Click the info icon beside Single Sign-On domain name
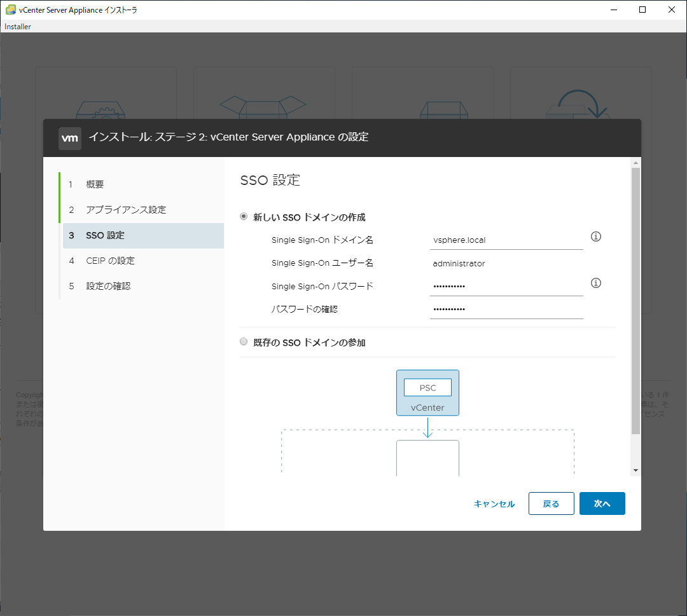687x616 pixels. coord(596,236)
